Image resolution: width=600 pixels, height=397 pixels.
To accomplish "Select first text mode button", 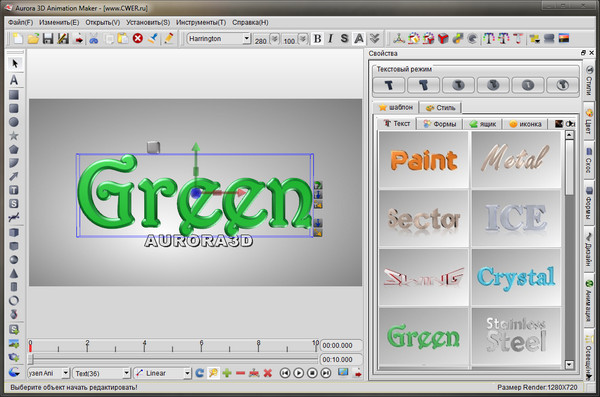I will tap(389, 85).
